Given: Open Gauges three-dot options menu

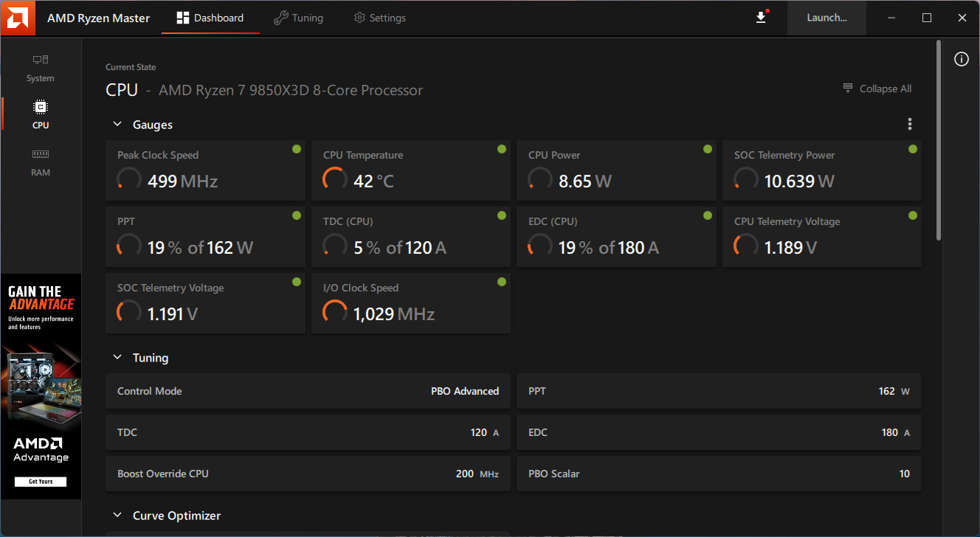Looking at the screenshot, I should (910, 124).
